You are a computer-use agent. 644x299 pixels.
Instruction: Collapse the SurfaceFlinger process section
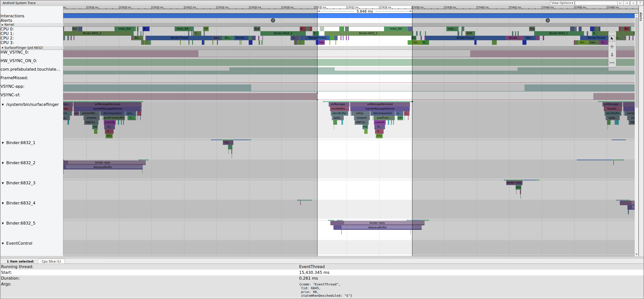tap(3, 48)
